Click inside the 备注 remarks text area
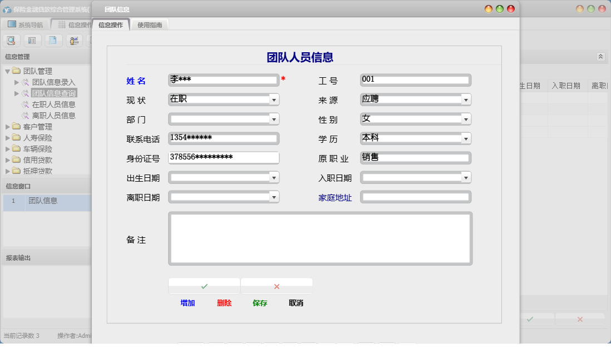Viewport: 611px width, 364px height. click(319, 240)
